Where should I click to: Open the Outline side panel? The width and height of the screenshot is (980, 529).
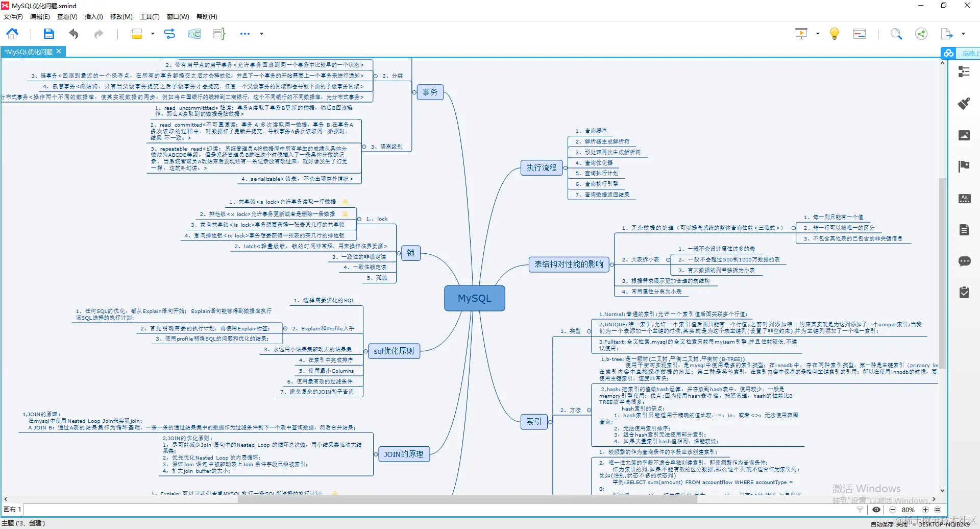964,72
